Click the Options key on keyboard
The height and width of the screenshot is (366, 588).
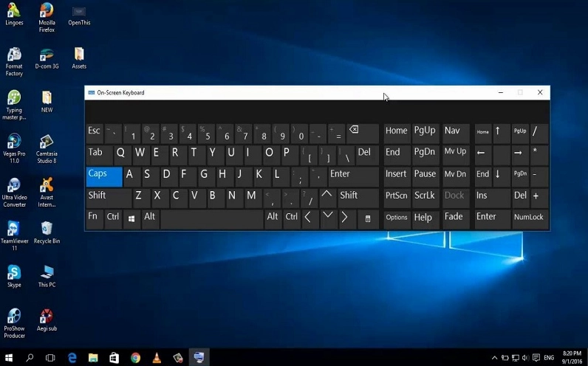397,219
